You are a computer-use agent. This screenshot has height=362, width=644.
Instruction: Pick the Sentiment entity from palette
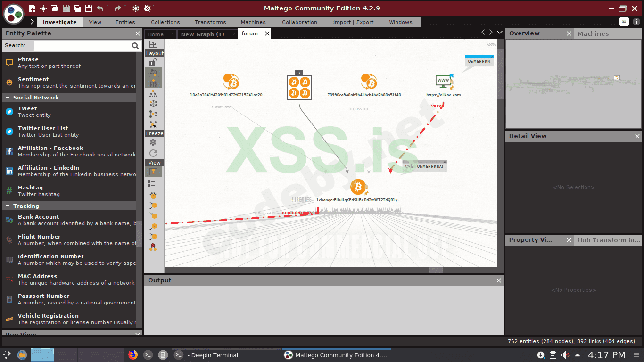pyautogui.click(x=71, y=82)
